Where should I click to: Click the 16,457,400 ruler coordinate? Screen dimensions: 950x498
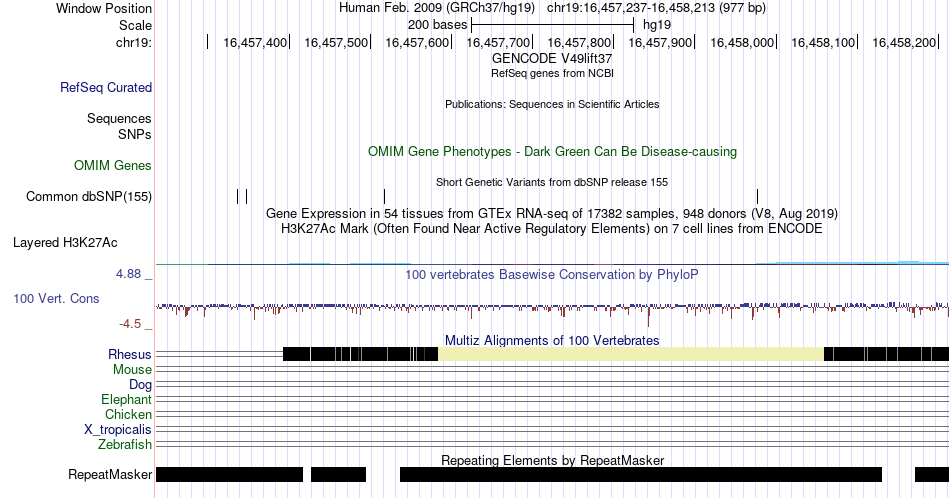point(255,42)
